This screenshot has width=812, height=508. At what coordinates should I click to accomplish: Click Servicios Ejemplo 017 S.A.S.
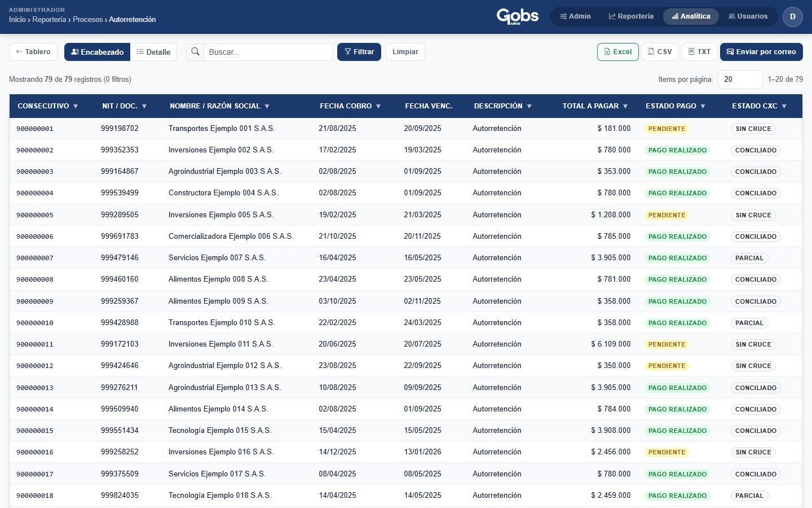[217, 474]
